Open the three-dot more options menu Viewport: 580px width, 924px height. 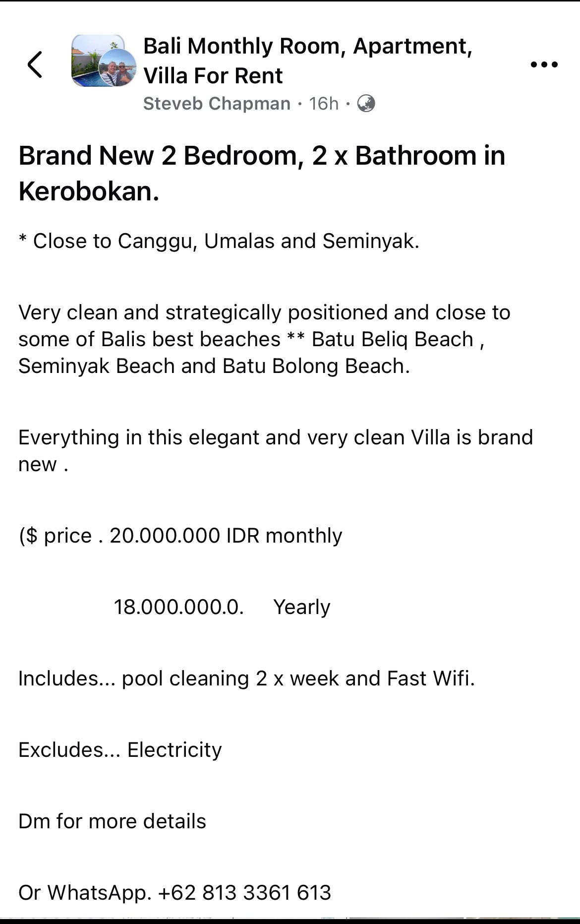point(544,64)
